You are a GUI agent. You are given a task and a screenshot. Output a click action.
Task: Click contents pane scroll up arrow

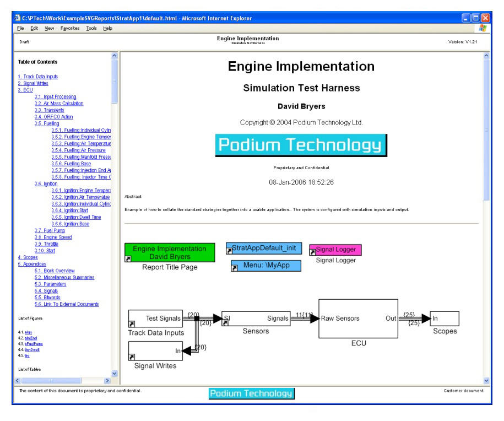pyautogui.click(x=115, y=55)
